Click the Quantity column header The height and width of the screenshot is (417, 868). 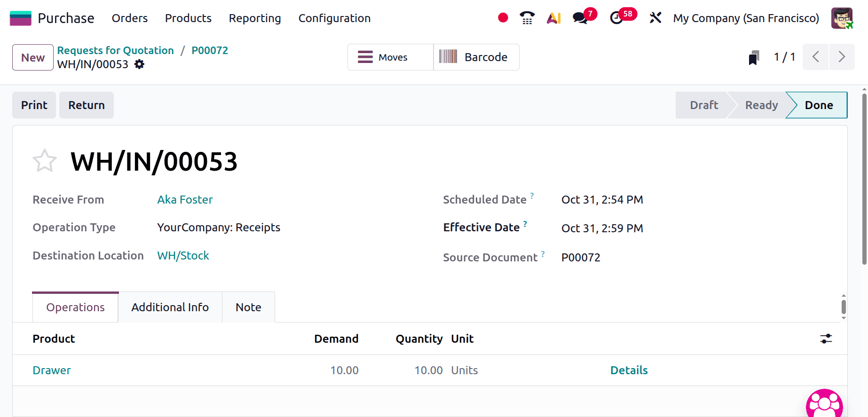coord(419,339)
